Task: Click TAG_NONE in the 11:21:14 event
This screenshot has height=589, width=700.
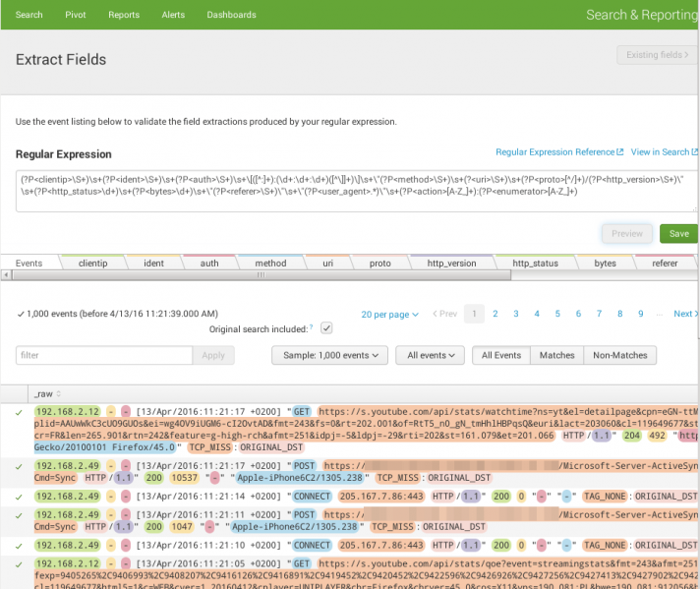Action: (x=605, y=497)
